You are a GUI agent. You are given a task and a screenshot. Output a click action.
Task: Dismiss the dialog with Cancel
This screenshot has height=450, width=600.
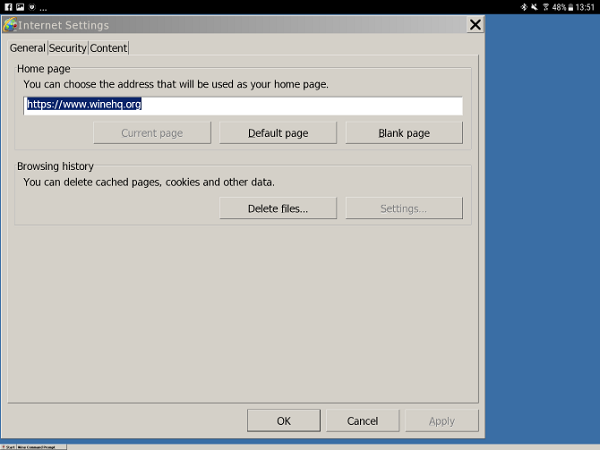click(x=363, y=421)
